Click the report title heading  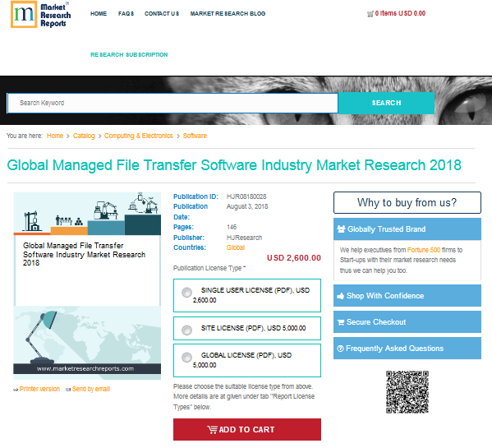pyautogui.click(x=234, y=165)
